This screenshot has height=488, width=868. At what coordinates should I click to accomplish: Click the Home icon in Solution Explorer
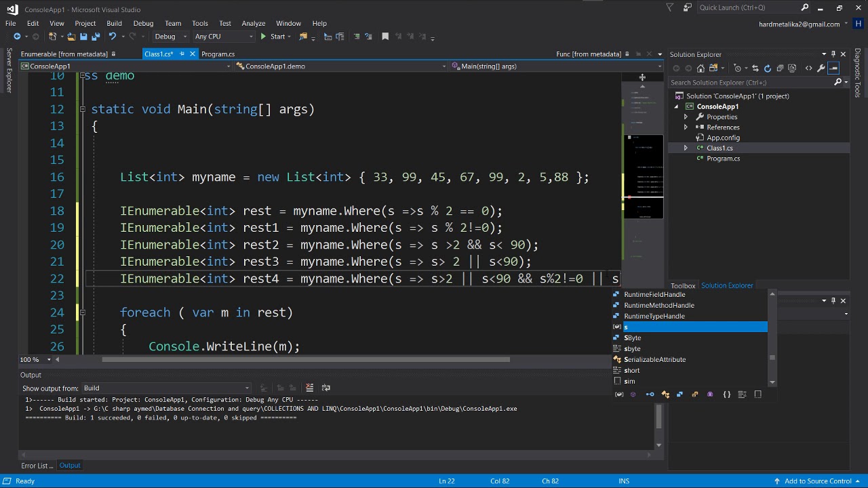click(701, 68)
